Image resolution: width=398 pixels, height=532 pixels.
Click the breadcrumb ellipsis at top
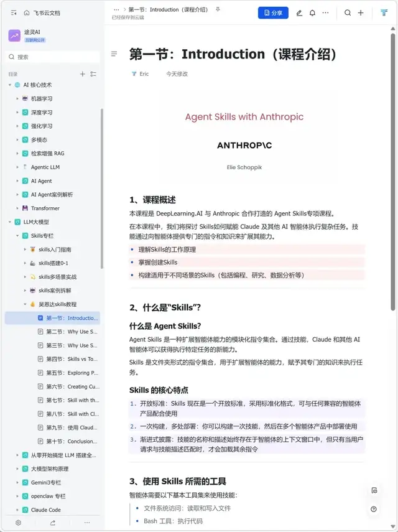tap(116, 10)
